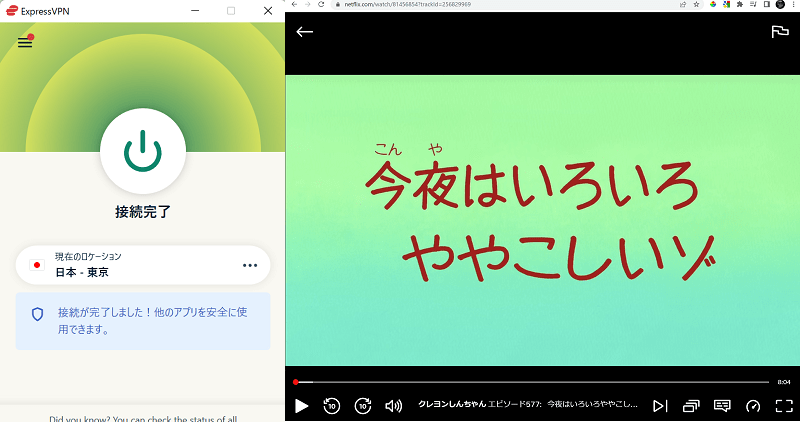
Task: Click the ExpressVPN power disconnect button
Action: (x=143, y=151)
